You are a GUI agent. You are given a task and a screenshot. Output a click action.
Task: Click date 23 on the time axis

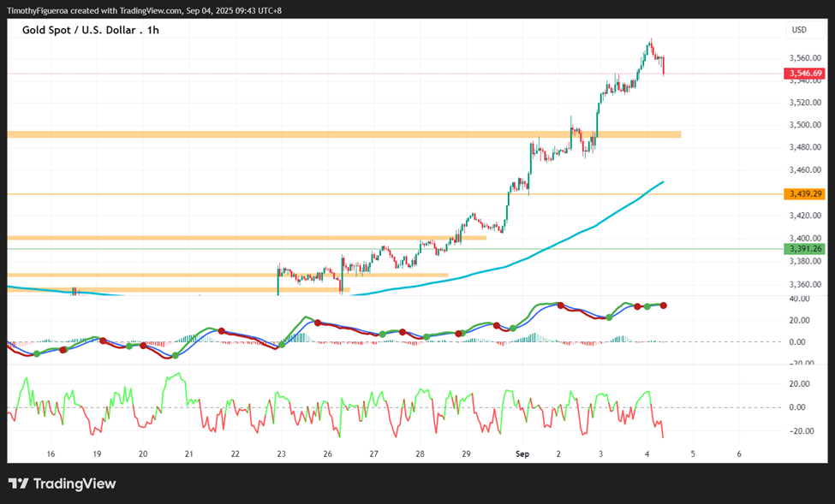coord(281,454)
